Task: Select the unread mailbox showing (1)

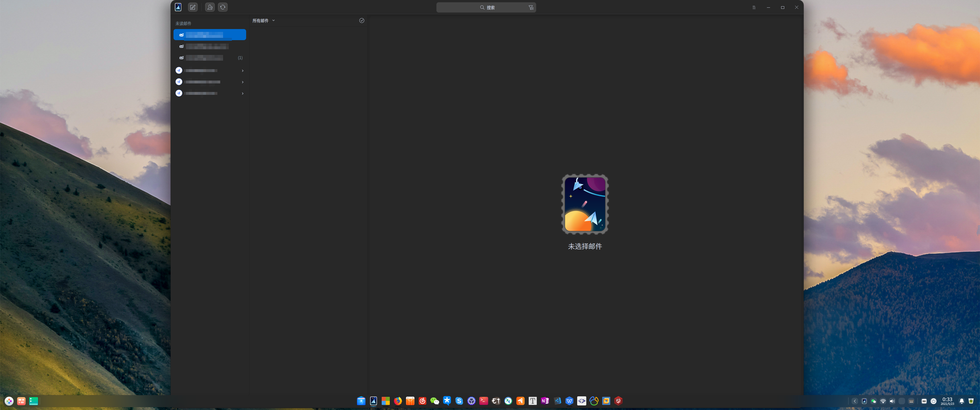Action: (209, 58)
